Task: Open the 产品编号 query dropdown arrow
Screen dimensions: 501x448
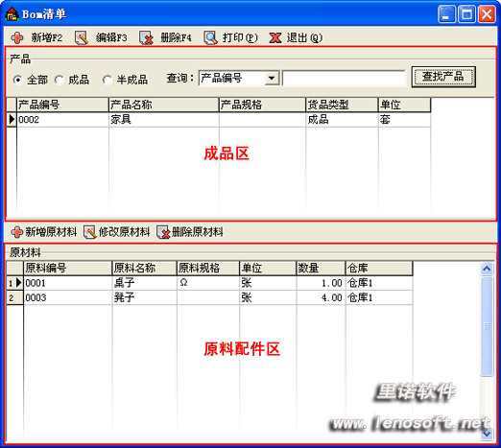Action: (272, 78)
